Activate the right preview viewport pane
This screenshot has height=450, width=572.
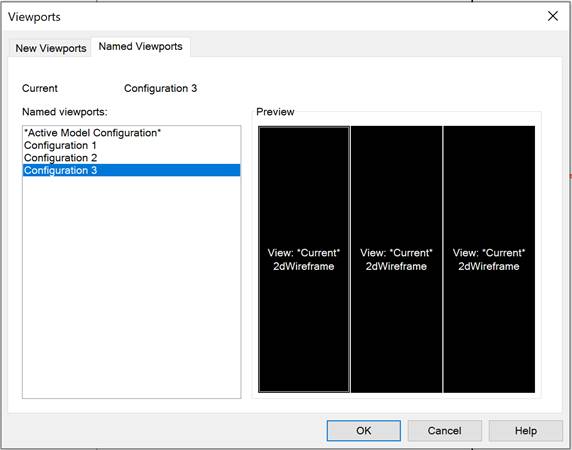coord(489,259)
